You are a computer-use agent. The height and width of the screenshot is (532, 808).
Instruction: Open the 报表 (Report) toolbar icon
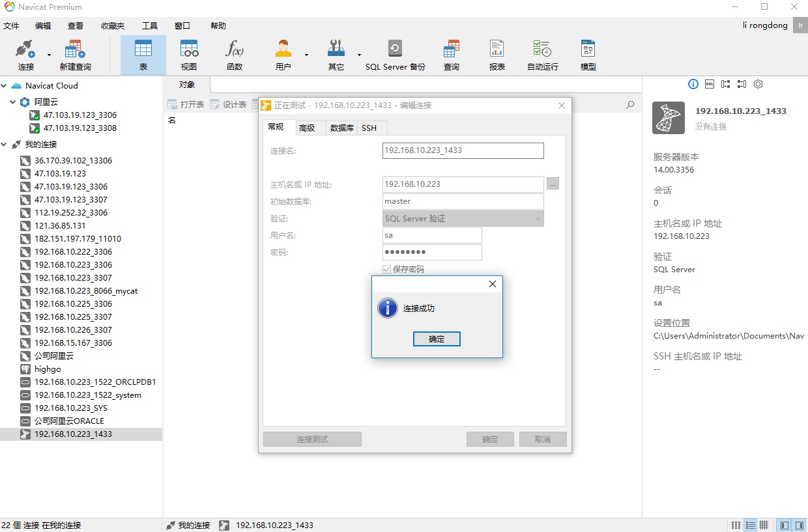point(497,55)
